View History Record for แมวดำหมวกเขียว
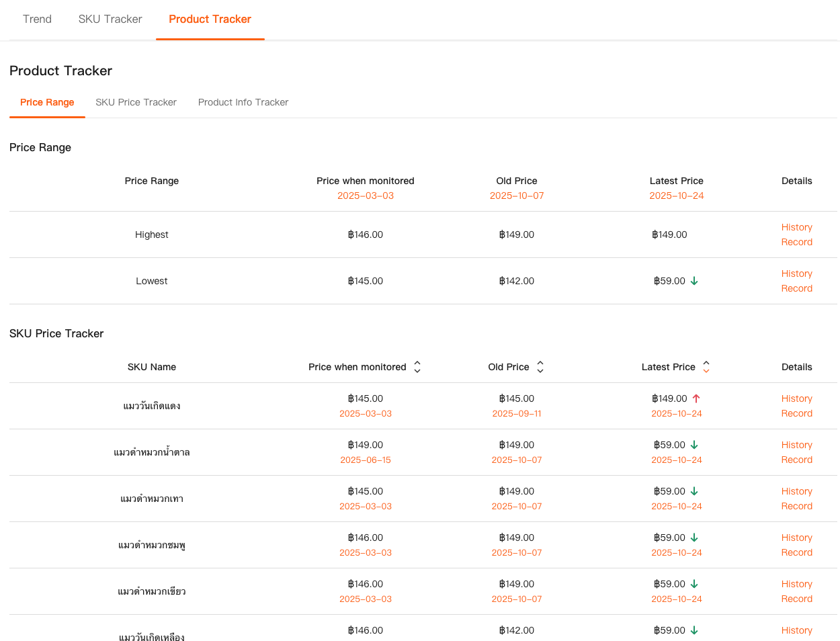Viewport: 840px width, 641px height. click(x=796, y=591)
